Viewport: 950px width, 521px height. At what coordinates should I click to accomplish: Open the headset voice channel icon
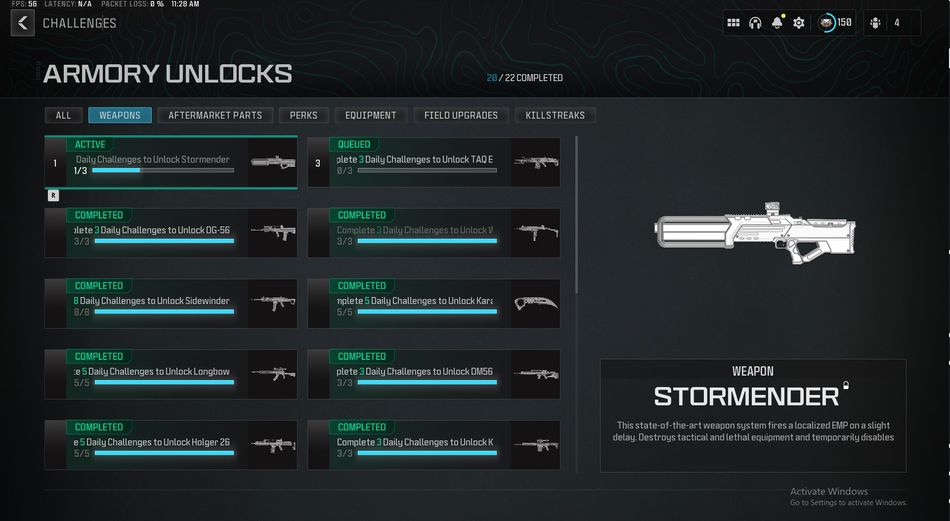point(755,23)
